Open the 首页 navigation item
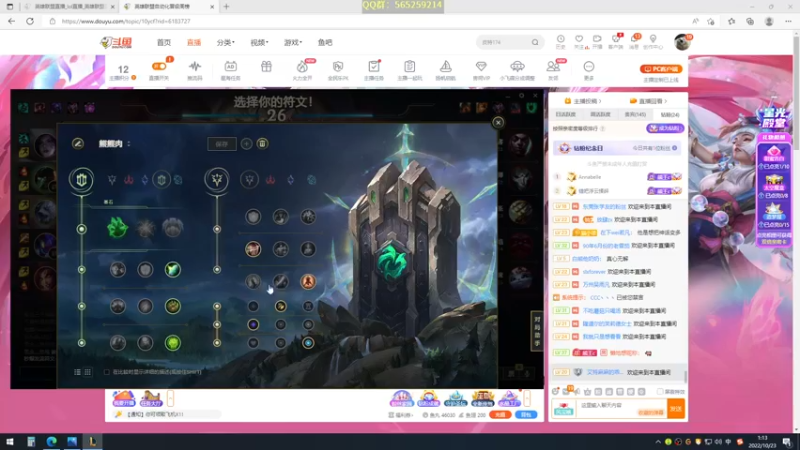800x450 pixels. tap(164, 42)
